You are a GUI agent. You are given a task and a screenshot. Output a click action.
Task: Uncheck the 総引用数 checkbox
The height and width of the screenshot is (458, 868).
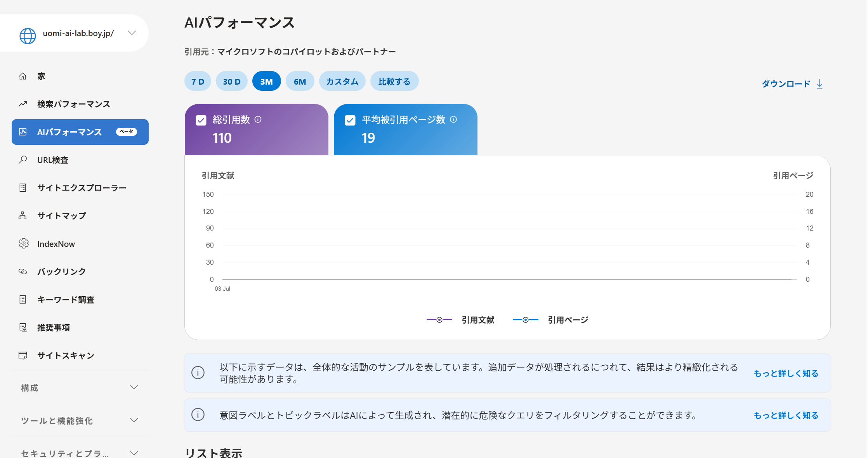click(201, 120)
